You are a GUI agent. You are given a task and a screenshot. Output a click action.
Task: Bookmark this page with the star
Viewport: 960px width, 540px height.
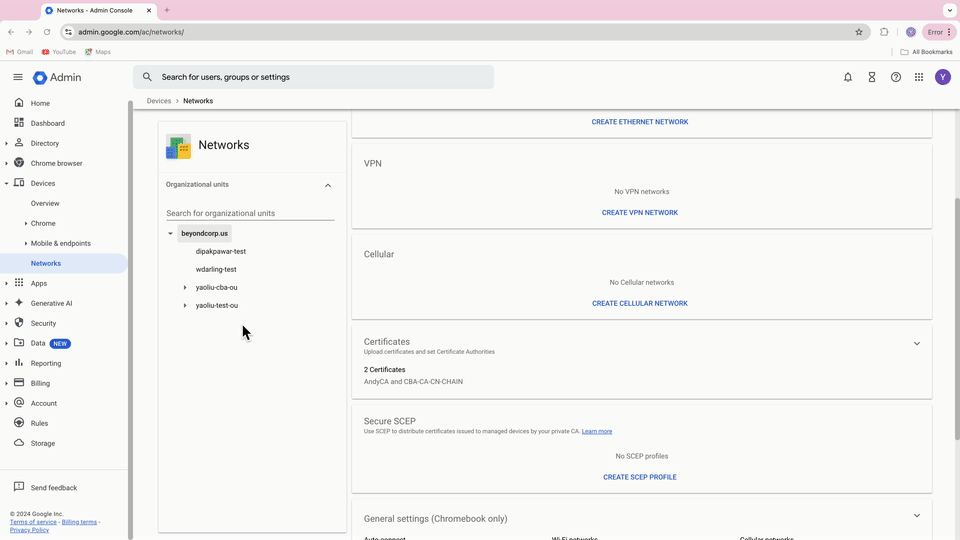coord(859,32)
